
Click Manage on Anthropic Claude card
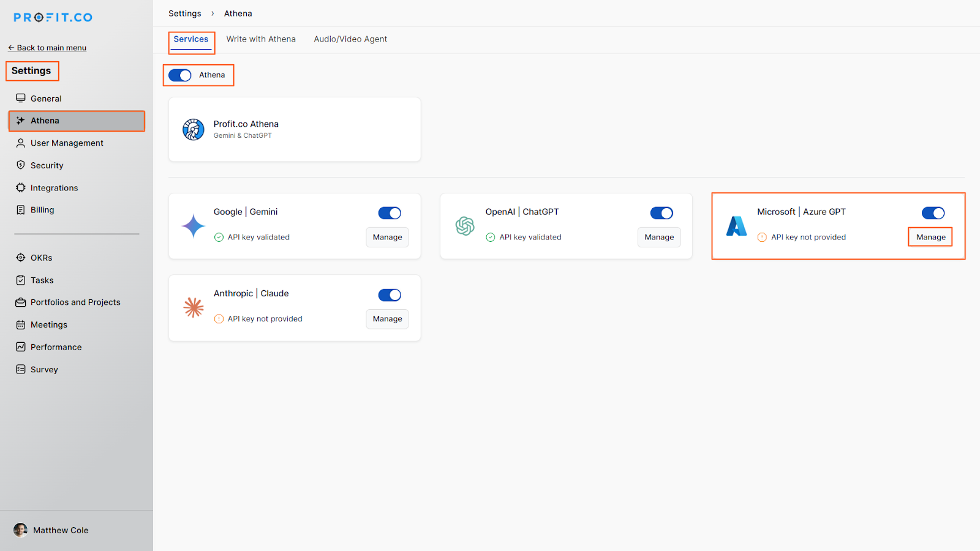pyautogui.click(x=388, y=319)
